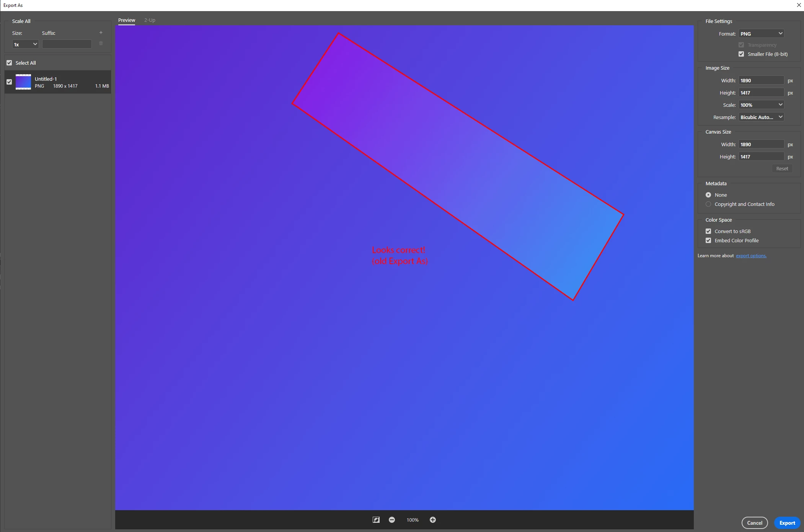804x532 pixels.
Task: Uncheck Embed Color Profile
Action: tap(708, 240)
